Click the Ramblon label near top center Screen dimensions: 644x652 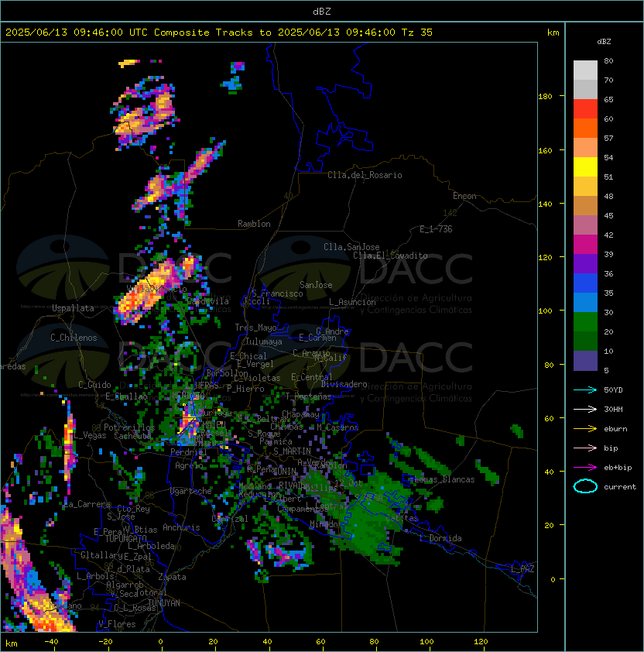pos(254,224)
